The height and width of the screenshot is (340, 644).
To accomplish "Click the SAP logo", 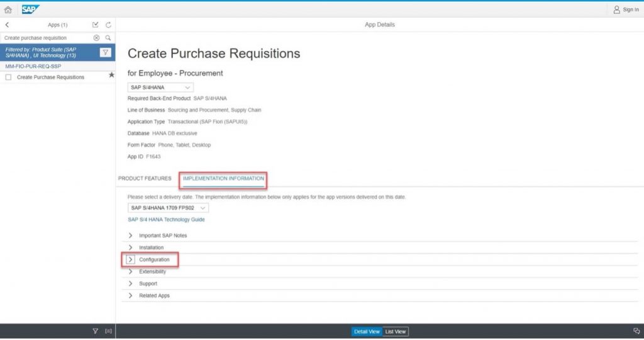I will 30,9.
